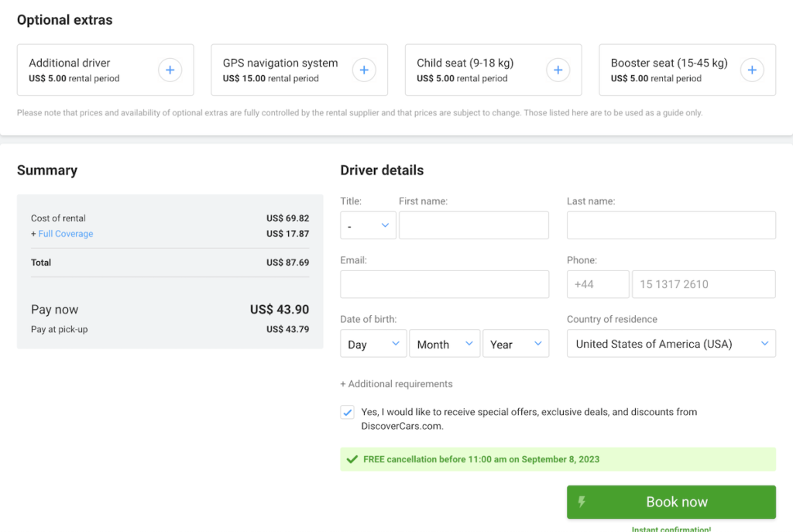Click the +44 phone country code field
Screen dimensions: 793x532
(x=598, y=284)
